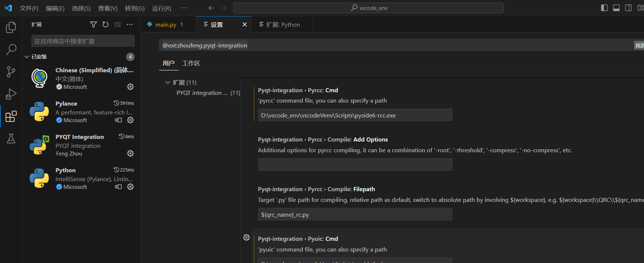Open the Search view icon
644x263 pixels.
[11, 49]
